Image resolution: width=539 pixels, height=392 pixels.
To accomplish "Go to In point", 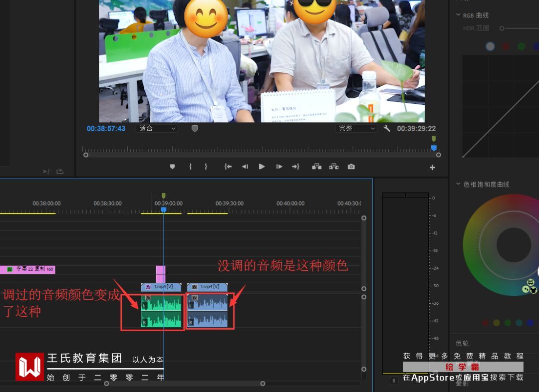I will click(228, 167).
